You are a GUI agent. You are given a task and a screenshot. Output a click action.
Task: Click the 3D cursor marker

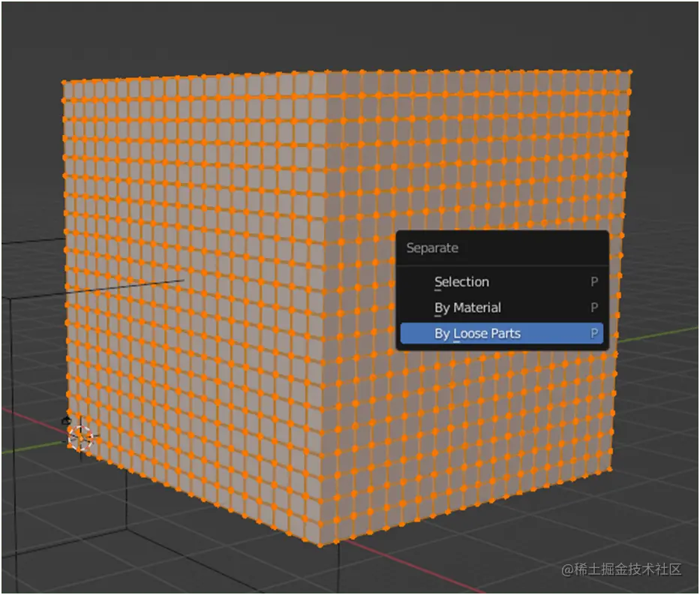(81, 434)
